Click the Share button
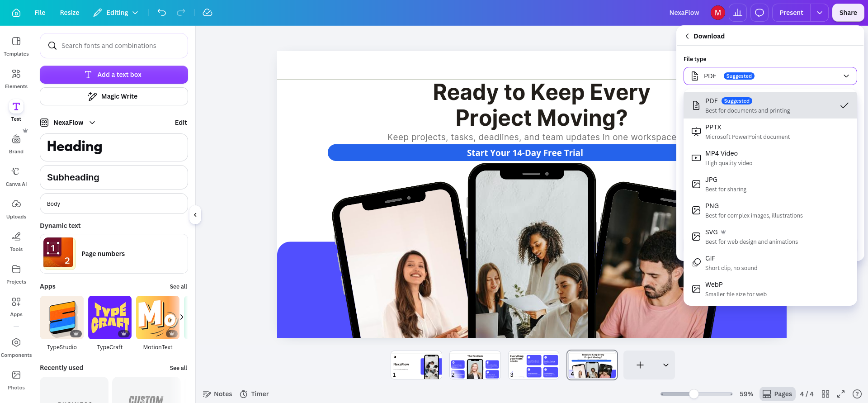The width and height of the screenshot is (868, 403). pyautogui.click(x=848, y=13)
